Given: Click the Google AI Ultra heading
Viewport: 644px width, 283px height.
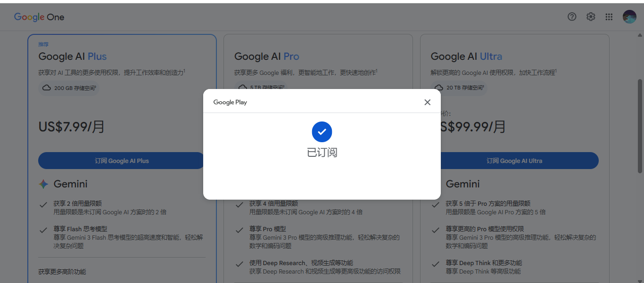Looking at the screenshot, I should point(466,57).
